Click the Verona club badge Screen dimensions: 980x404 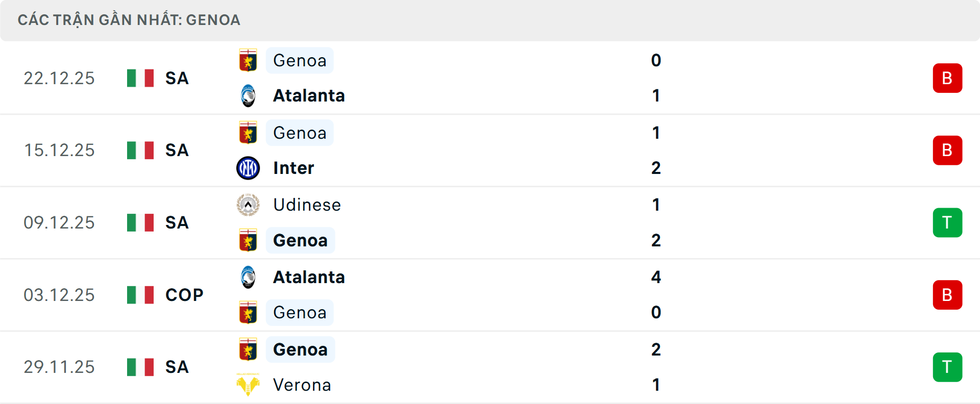click(x=249, y=385)
